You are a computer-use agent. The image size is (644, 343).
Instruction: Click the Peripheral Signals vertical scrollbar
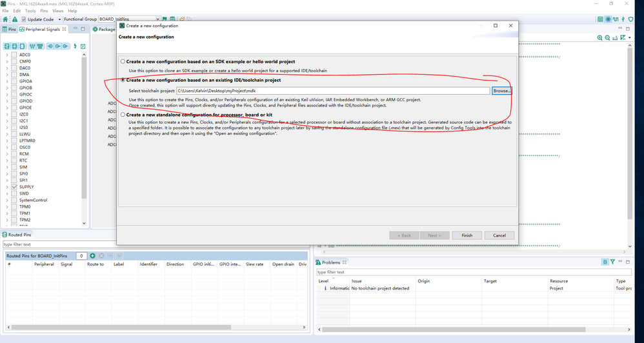(x=84, y=127)
